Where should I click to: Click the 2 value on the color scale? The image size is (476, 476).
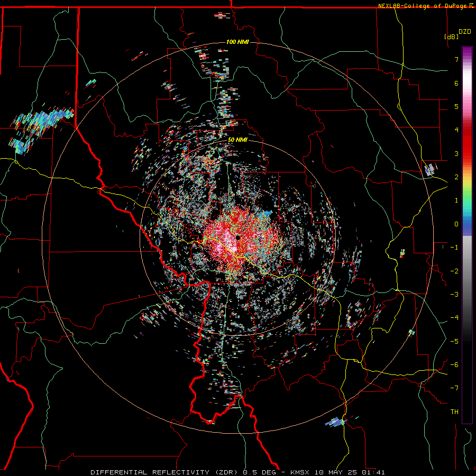456,177
